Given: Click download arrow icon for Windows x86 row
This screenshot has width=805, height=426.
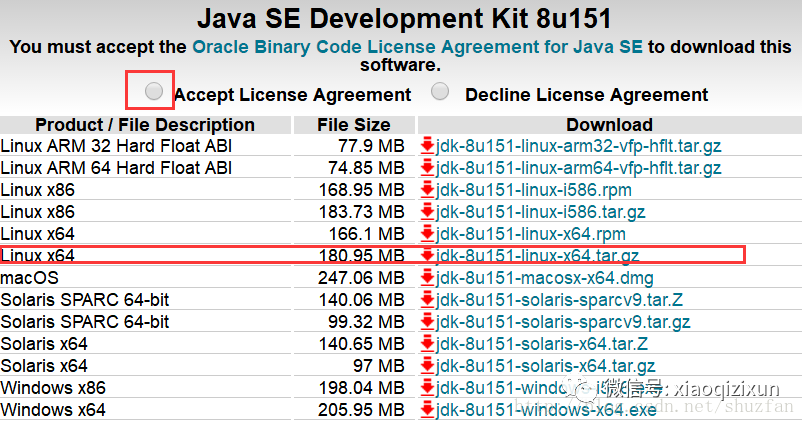Looking at the screenshot, I should pos(427,389).
